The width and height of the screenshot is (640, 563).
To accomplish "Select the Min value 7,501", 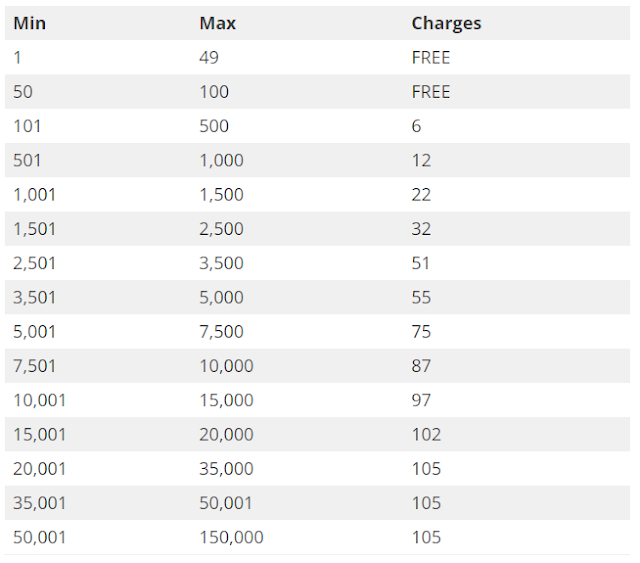I will pos(34,366).
